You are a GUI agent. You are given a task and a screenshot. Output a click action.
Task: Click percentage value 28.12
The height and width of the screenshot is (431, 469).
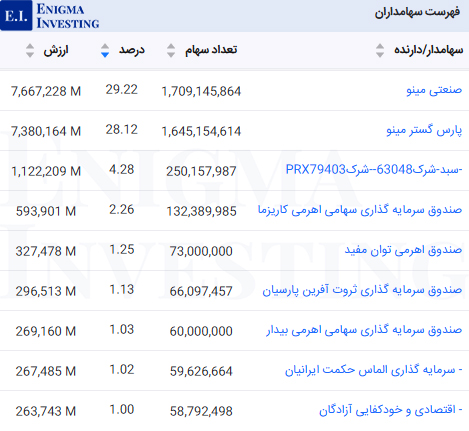pyautogui.click(x=122, y=130)
